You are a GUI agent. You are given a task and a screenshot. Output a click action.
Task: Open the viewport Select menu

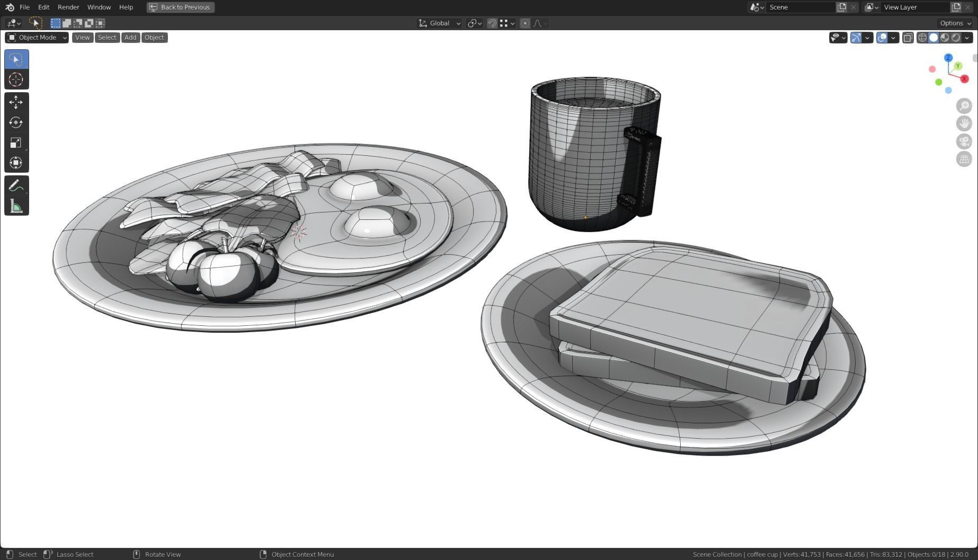107,38
